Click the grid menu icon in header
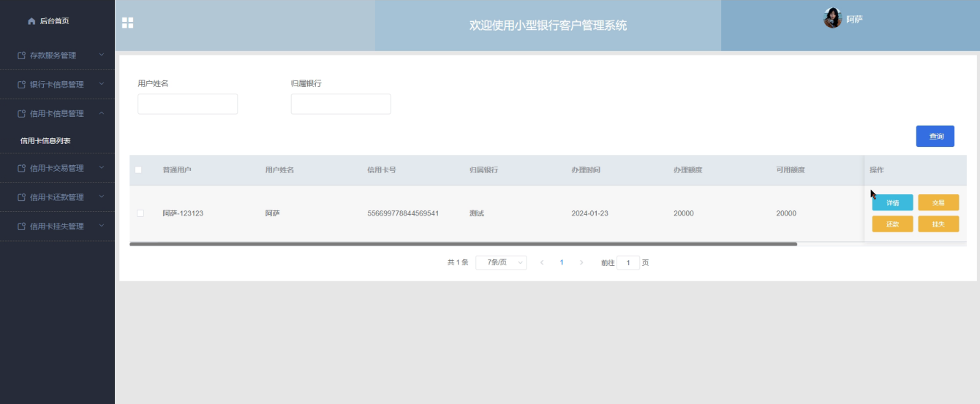Viewport: 980px width, 404px height. (127, 23)
